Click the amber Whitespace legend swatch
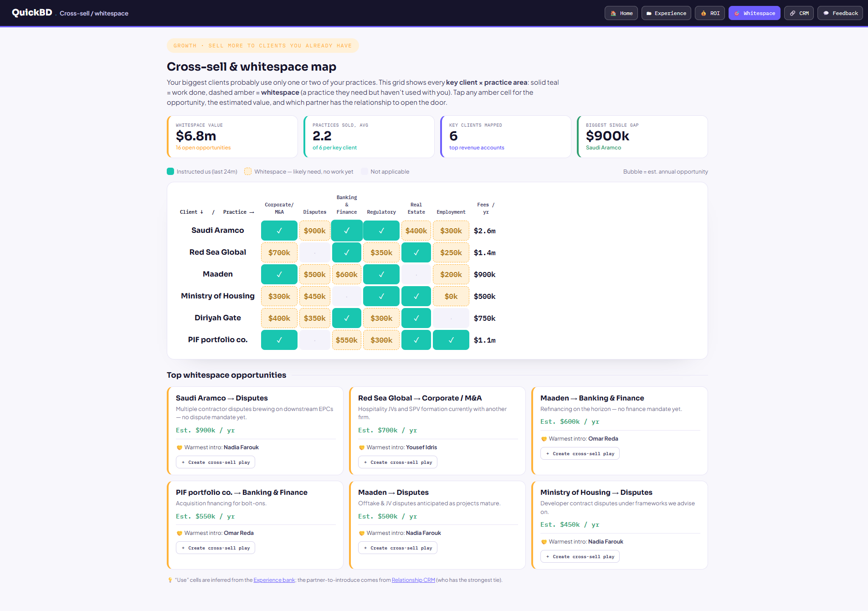This screenshot has width=868, height=611. coord(248,172)
